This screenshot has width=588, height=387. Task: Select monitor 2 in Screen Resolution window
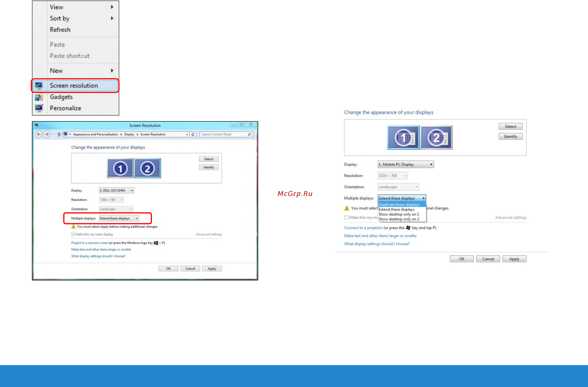[148, 168]
